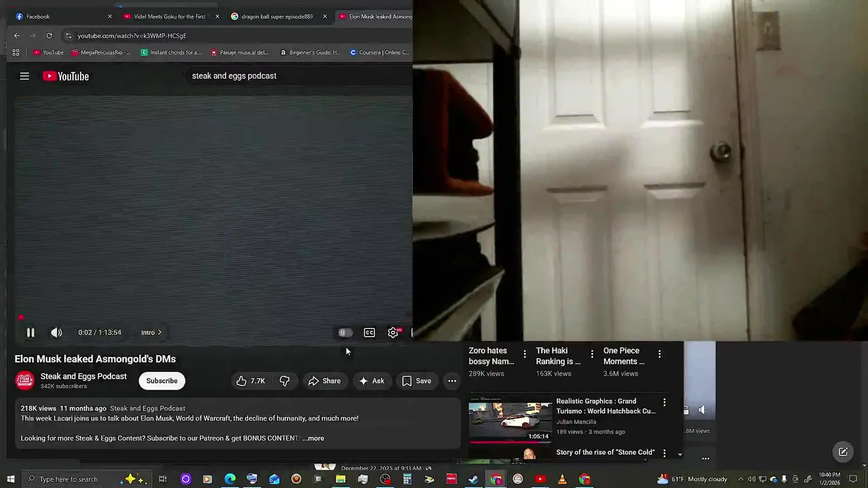Image resolution: width=868 pixels, height=488 pixels.
Task: Save the video to a playlist
Action: click(x=416, y=381)
